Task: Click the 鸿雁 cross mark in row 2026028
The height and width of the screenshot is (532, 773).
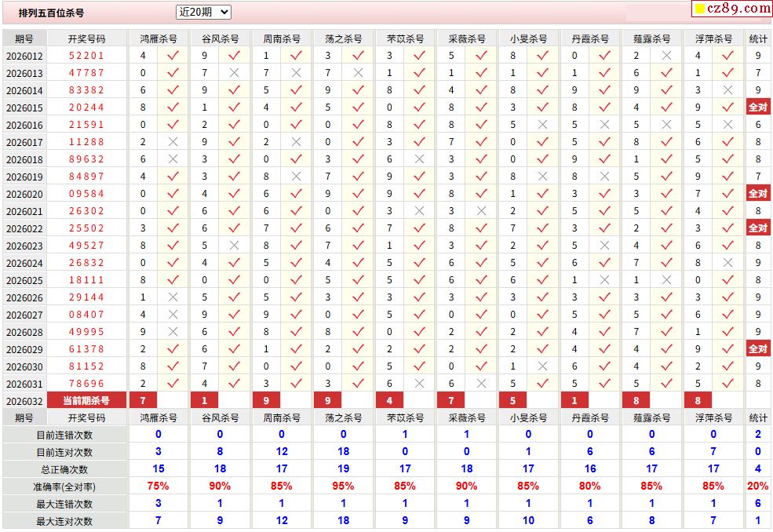Action: coord(173,332)
